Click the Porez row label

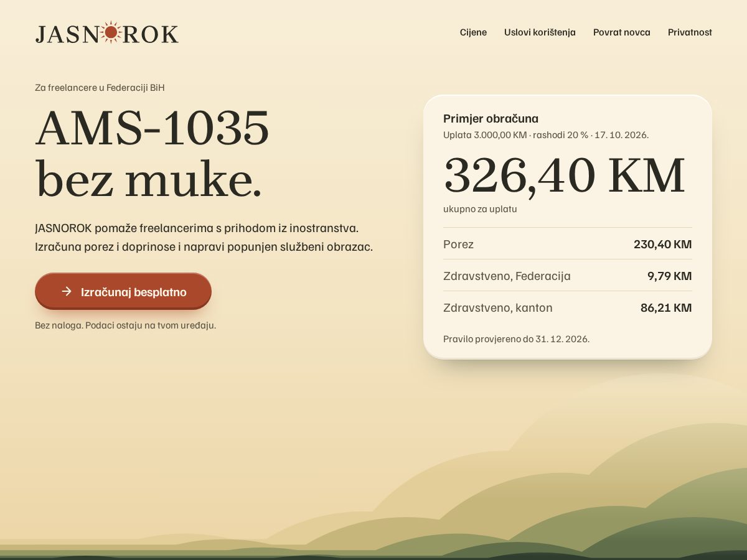tap(458, 244)
